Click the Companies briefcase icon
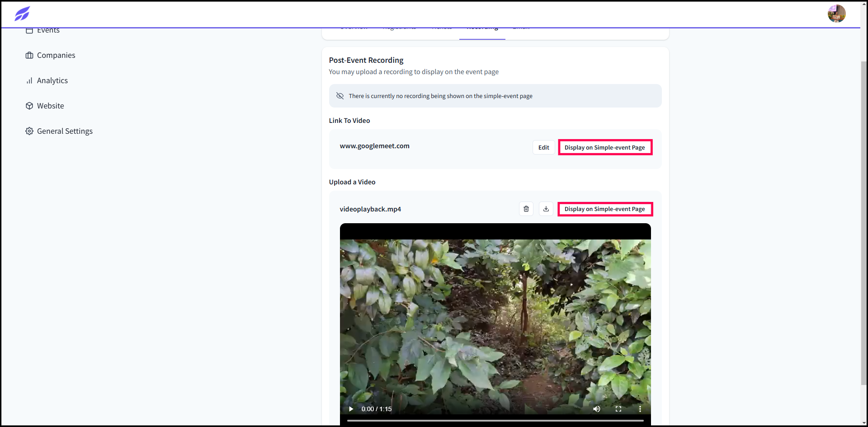Viewport: 868px width, 427px height. (29, 55)
